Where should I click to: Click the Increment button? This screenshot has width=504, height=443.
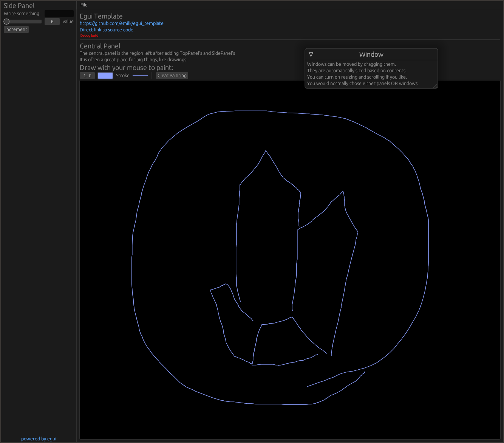[x=16, y=29]
